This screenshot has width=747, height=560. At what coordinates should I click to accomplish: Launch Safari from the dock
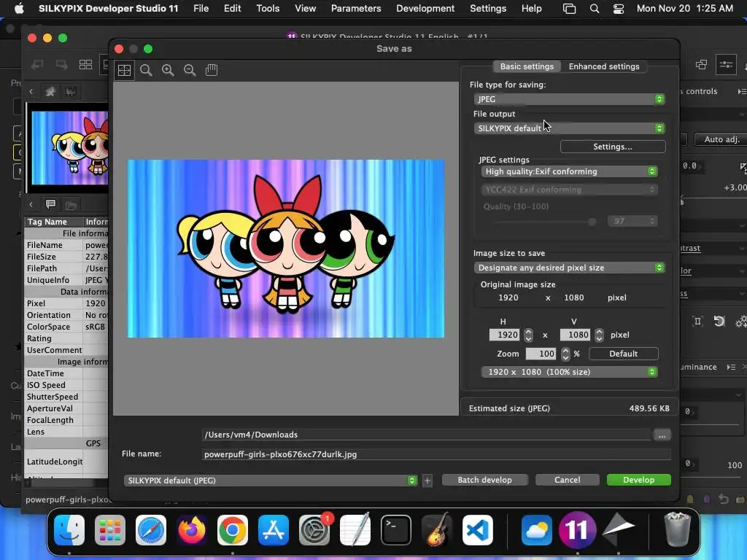151,530
